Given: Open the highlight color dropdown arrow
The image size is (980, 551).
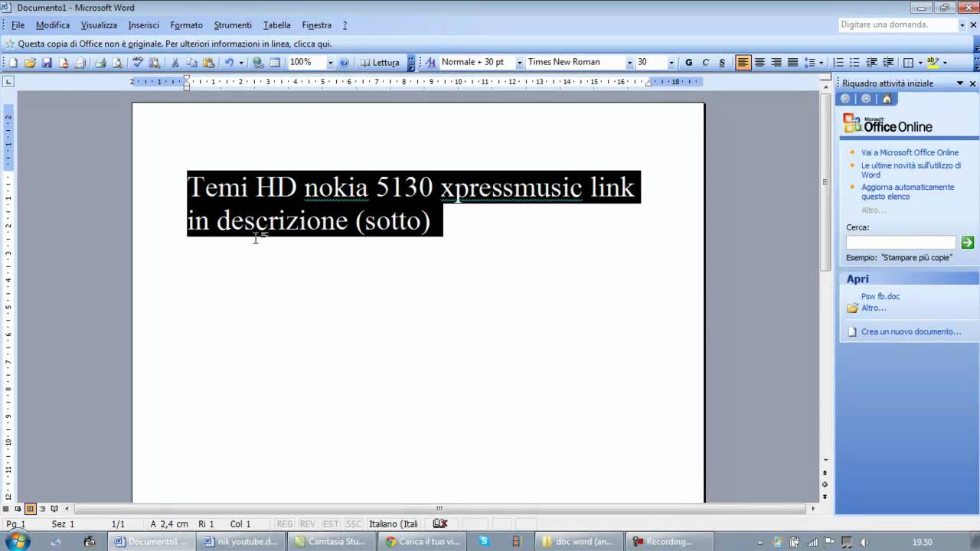Looking at the screenshot, I should (x=945, y=63).
